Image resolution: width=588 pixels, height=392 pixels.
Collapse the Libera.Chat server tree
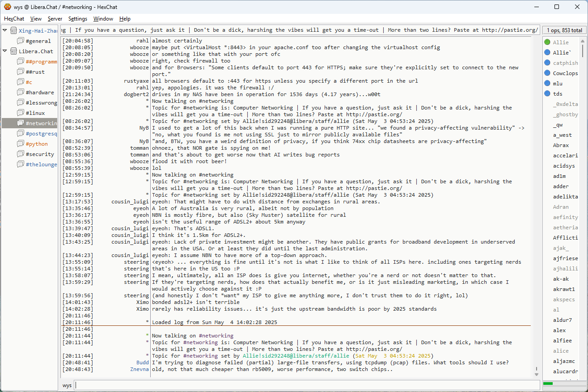5,51
